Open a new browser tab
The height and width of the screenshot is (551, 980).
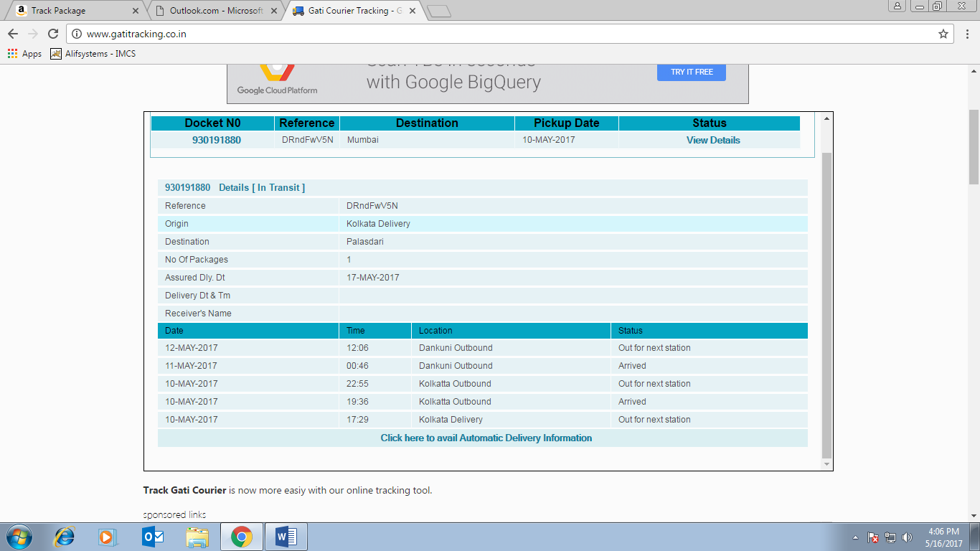(x=438, y=11)
